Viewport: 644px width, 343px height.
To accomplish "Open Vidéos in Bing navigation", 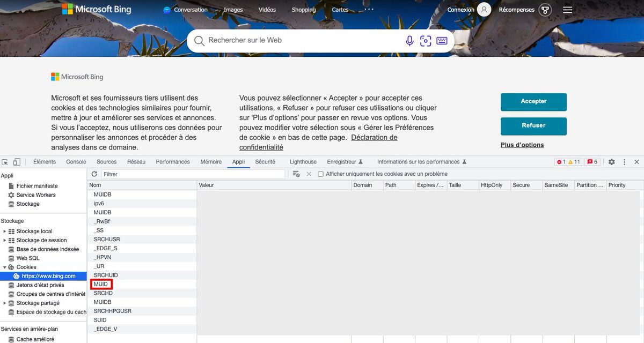I will pyautogui.click(x=267, y=10).
